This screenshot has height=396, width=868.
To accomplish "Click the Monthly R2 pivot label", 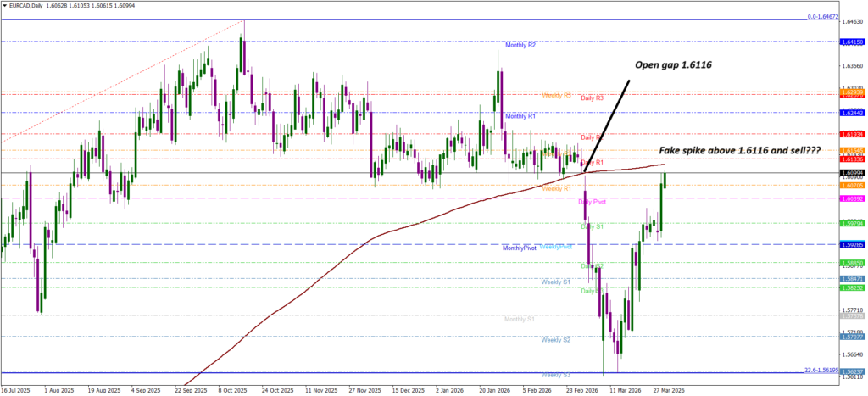I will point(520,44).
